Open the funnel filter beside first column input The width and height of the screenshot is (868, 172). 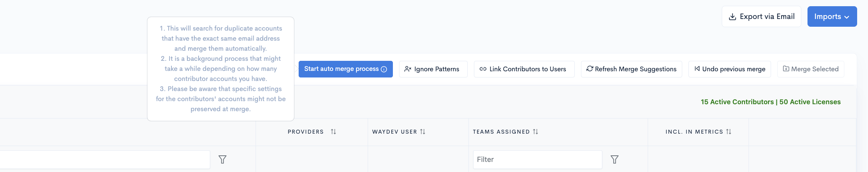click(x=223, y=160)
